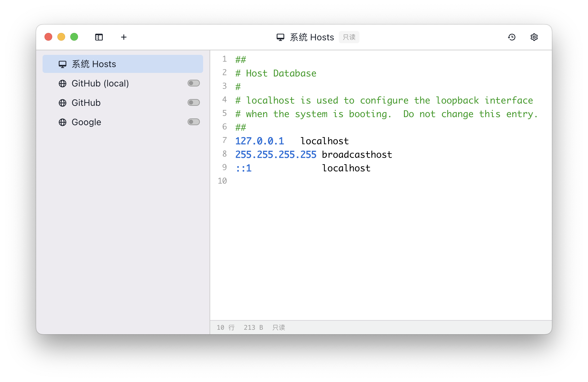Click the 只读 label in status bar
Viewport: 588px width, 382px height.
click(279, 327)
